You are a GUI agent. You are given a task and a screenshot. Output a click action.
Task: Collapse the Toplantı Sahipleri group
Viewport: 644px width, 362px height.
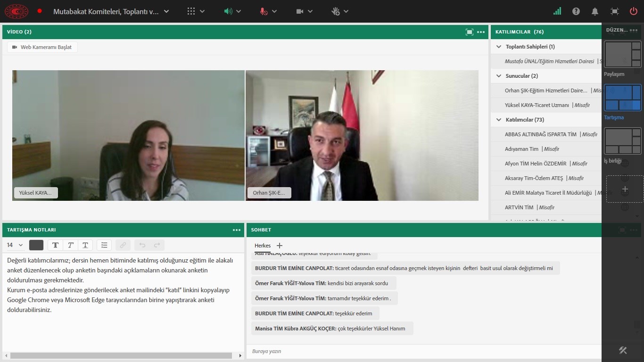499,47
